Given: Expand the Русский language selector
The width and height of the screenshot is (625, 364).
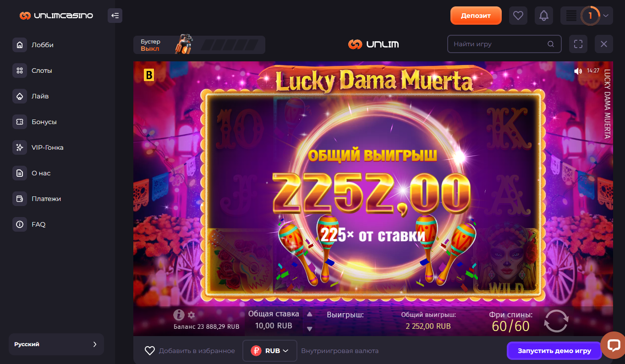Looking at the screenshot, I should pos(56,344).
